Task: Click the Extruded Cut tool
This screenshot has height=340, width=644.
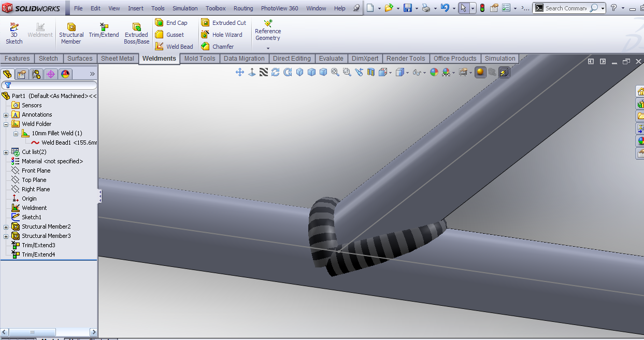Action: [224, 23]
